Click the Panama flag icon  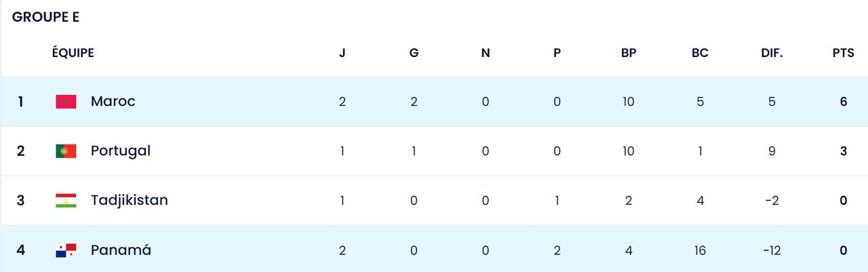(x=66, y=250)
